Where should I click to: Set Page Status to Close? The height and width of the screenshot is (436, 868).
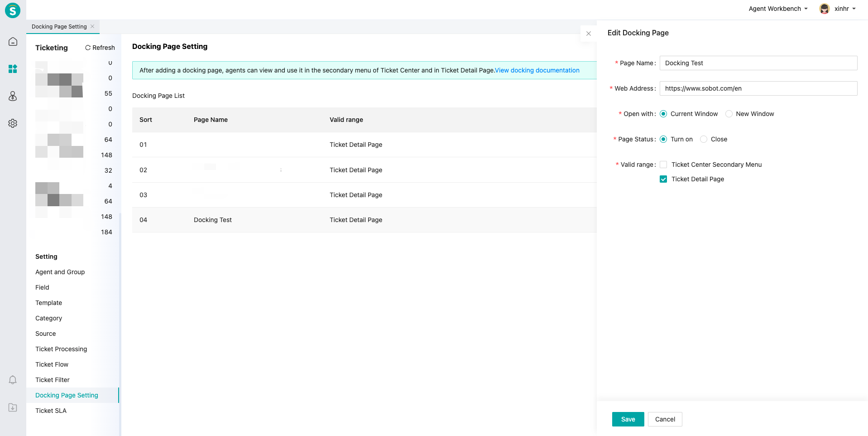point(704,139)
